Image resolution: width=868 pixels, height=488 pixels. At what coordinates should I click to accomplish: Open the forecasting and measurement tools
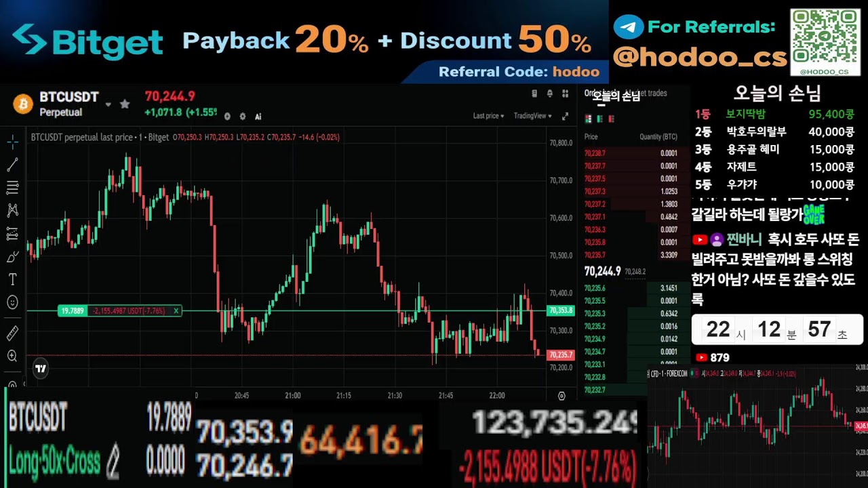point(12,234)
